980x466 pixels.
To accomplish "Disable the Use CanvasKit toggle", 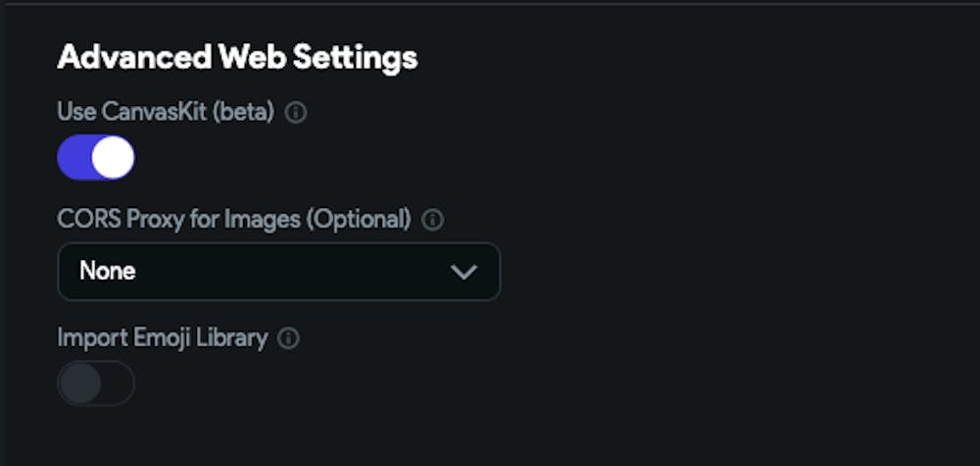I will point(96,158).
